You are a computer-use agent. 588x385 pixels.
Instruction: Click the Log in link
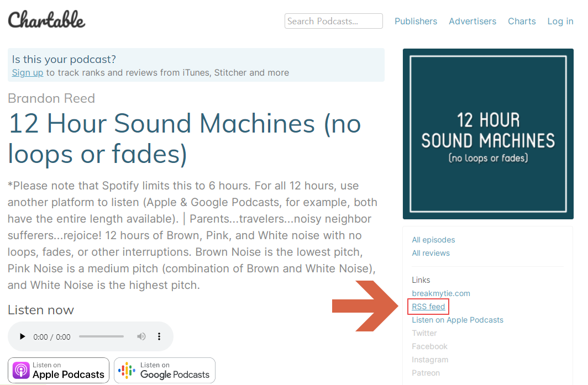click(x=560, y=22)
